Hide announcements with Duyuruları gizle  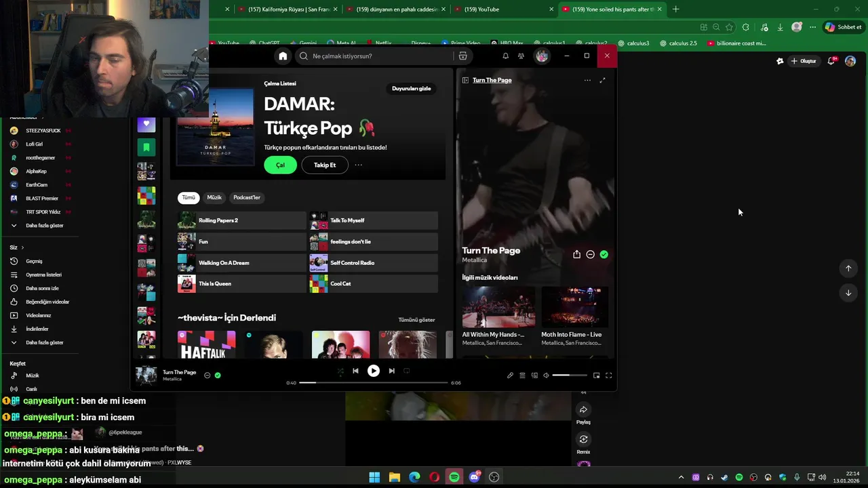click(411, 89)
